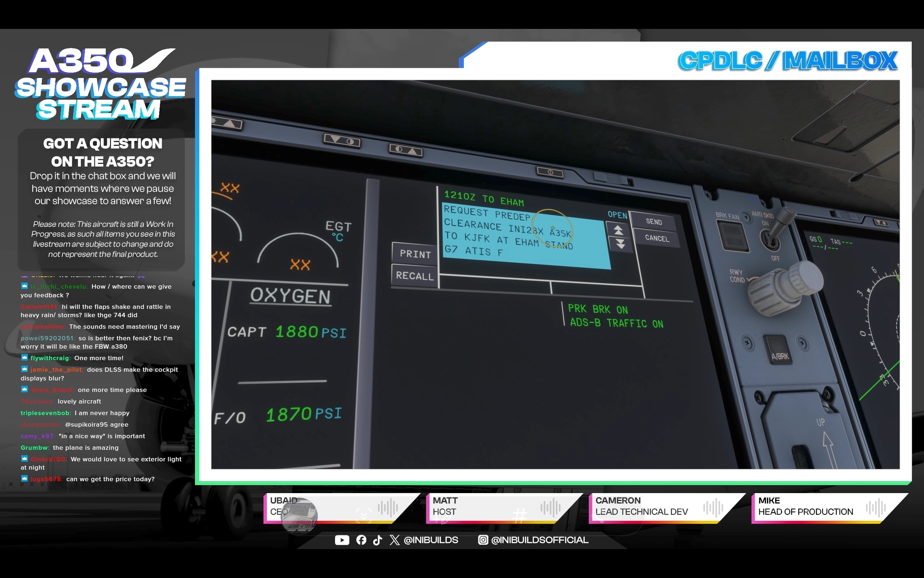Click the subscriber badge beside OmbraYSG
Screen dimensions: 924x578
tap(25, 458)
